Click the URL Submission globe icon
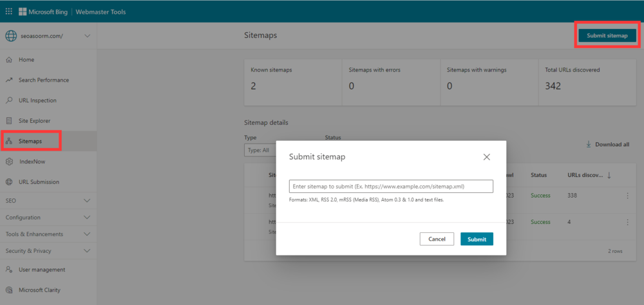Image resolution: width=644 pixels, height=305 pixels. pos(9,182)
